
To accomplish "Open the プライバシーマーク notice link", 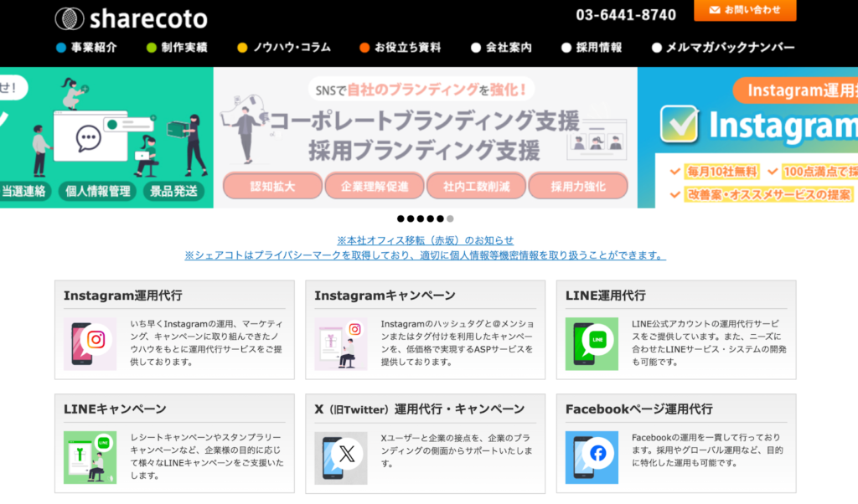I will coord(425,255).
